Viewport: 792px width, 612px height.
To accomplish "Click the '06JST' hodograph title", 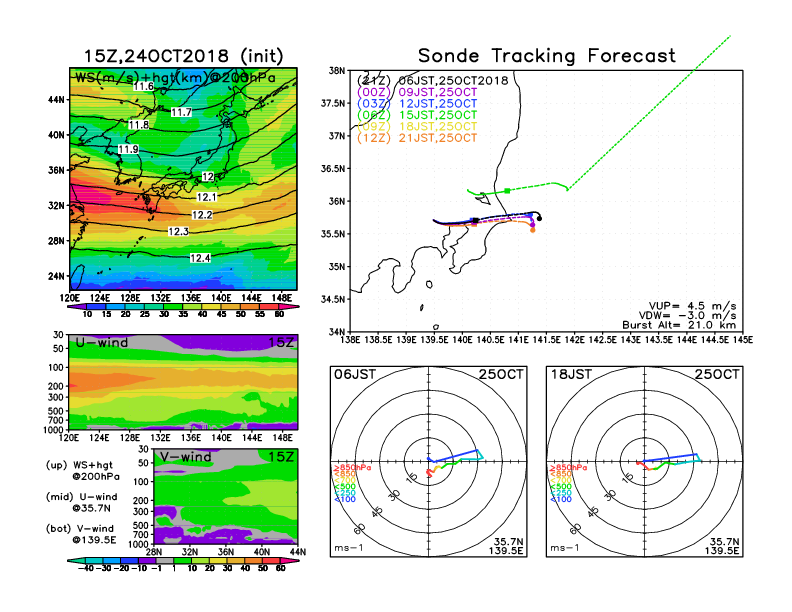I will pyautogui.click(x=355, y=375).
